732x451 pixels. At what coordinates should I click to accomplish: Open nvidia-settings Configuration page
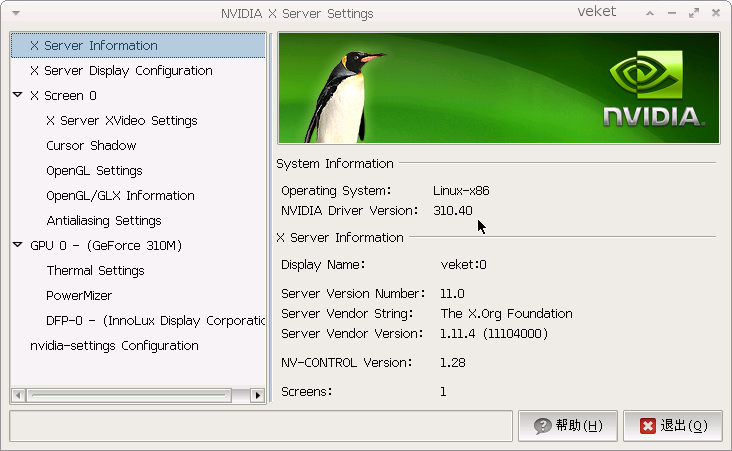pos(114,346)
